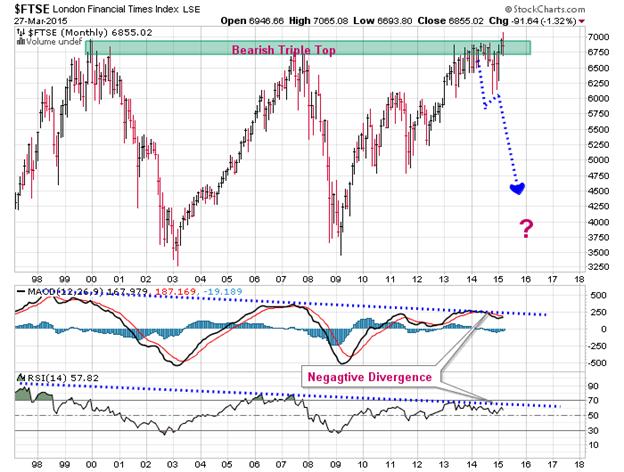624x472 pixels.
Task: Click the 98 year label on bottom axis
Action: pyautogui.click(x=37, y=464)
